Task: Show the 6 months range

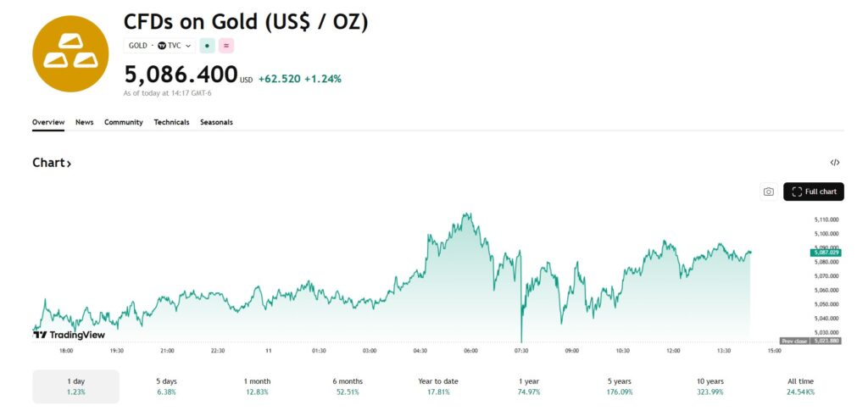Action: tap(348, 386)
